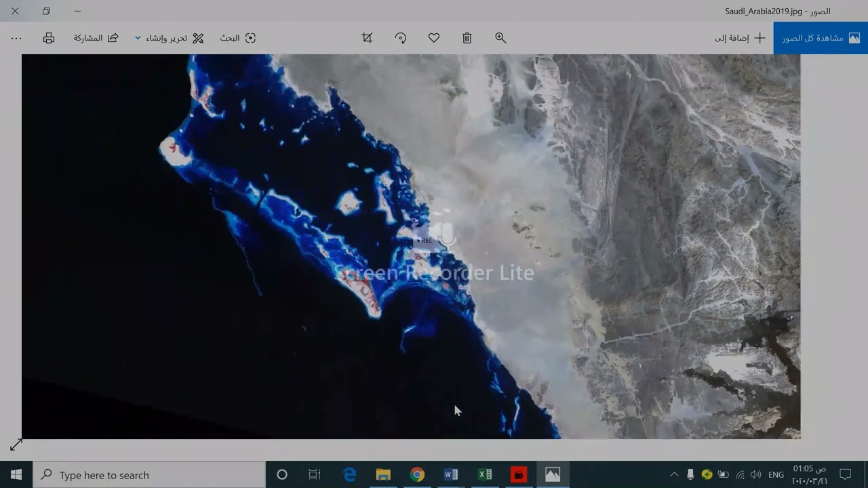Click the zoom magnifier icon
This screenshot has height=488, width=868.
point(500,38)
